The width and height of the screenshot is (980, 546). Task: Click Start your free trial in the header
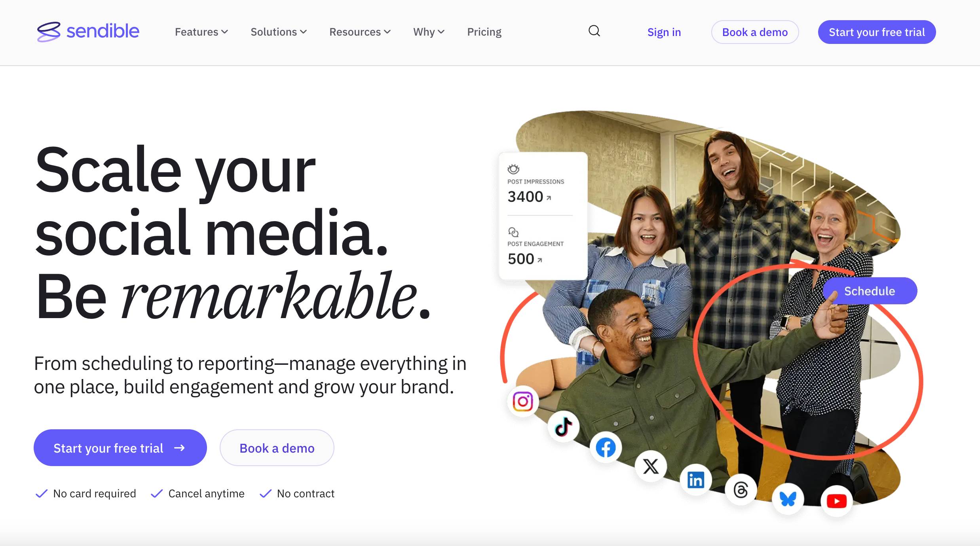tap(877, 32)
